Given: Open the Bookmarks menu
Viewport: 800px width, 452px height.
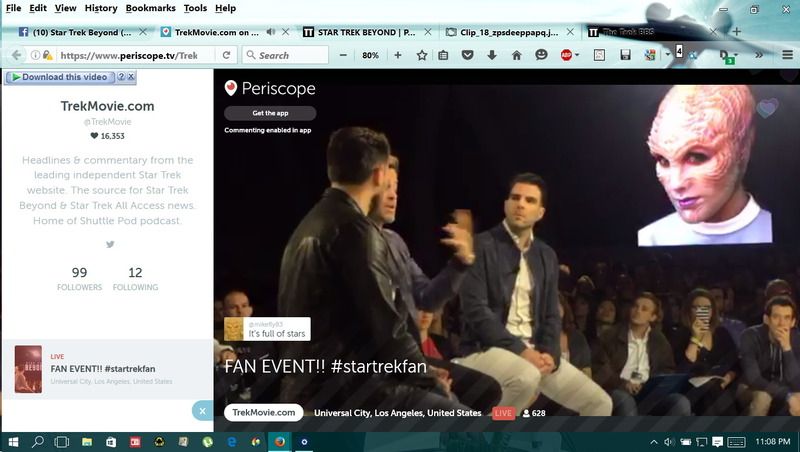Looking at the screenshot, I should click(151, 8).
